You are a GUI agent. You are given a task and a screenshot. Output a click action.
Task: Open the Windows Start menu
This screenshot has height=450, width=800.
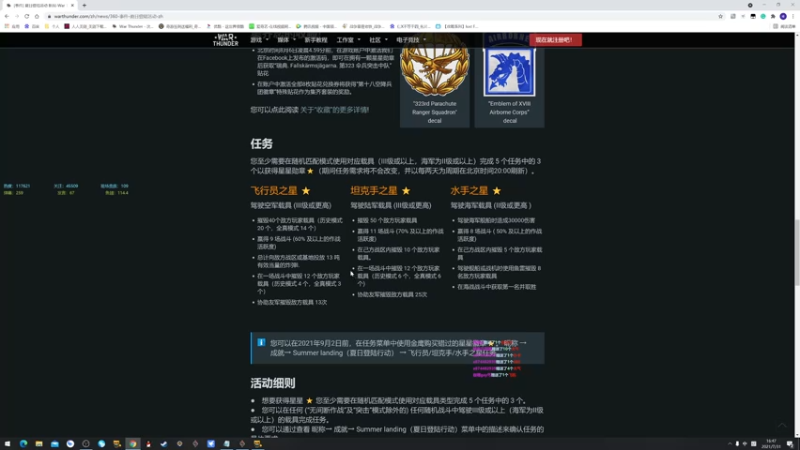click(x=7, y=444)
